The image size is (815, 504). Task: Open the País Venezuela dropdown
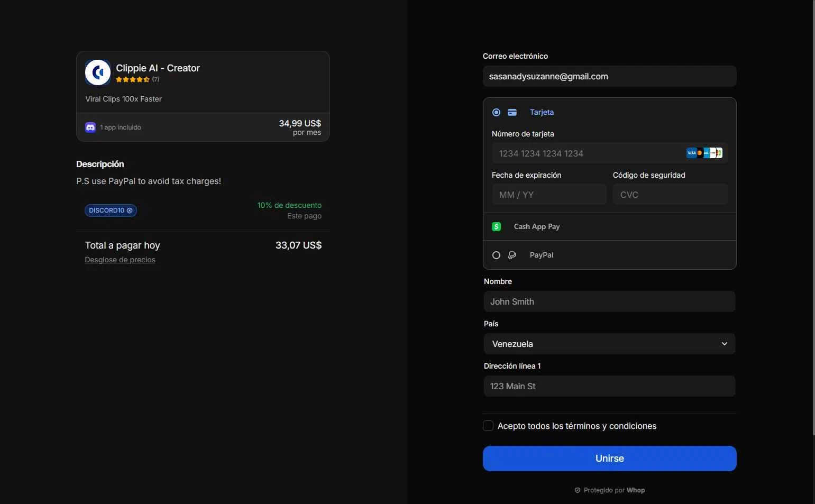coord(609,344)
